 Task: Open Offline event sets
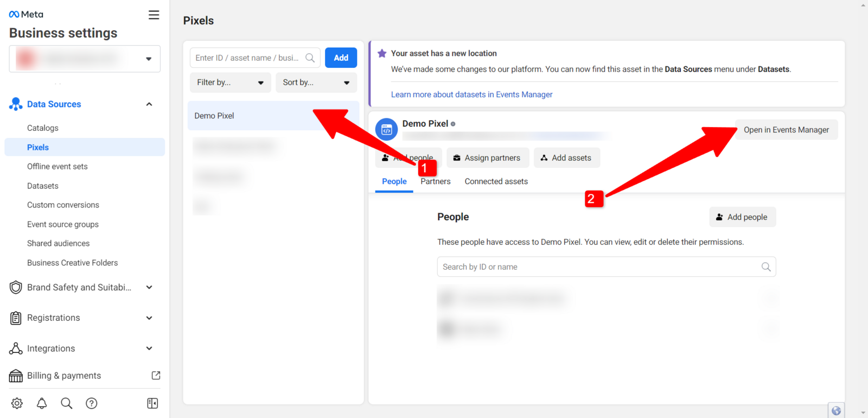[x=58, y=167]
